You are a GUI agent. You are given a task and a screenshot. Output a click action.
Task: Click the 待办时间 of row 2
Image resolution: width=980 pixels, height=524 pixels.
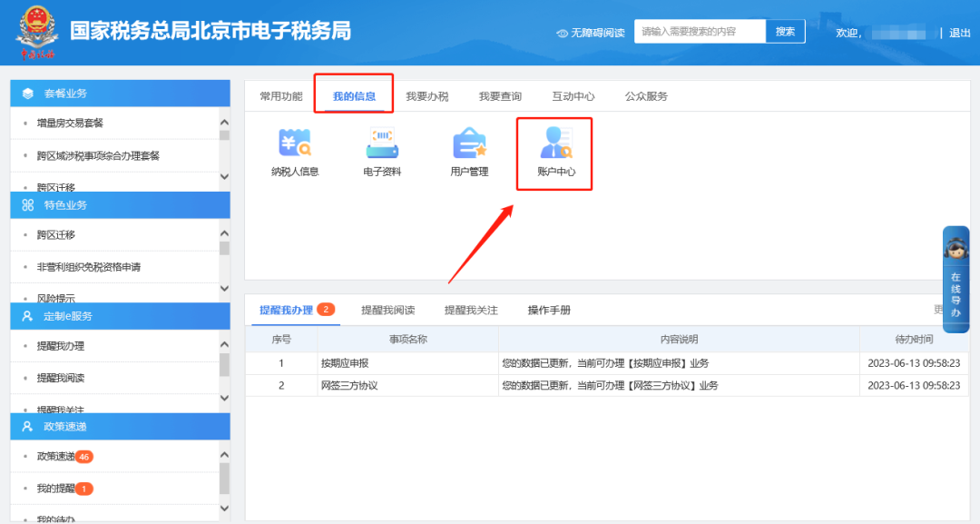(x=914, y=386)
